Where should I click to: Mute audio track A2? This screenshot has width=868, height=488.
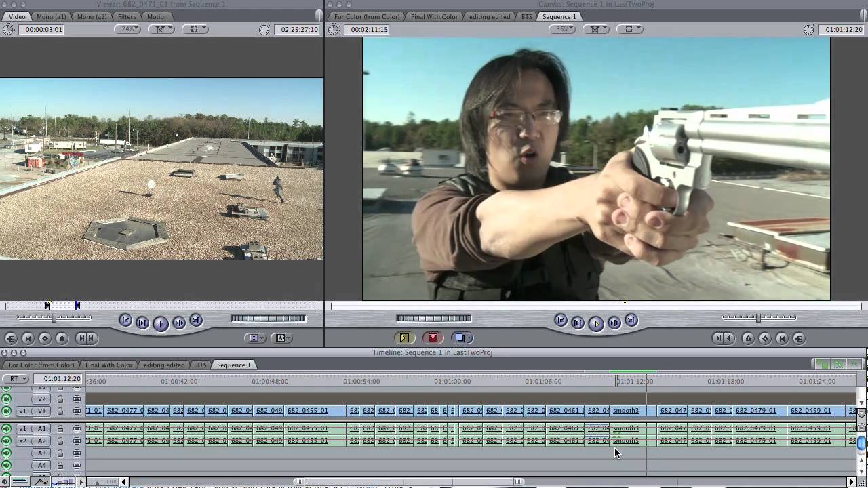[6, 441]
